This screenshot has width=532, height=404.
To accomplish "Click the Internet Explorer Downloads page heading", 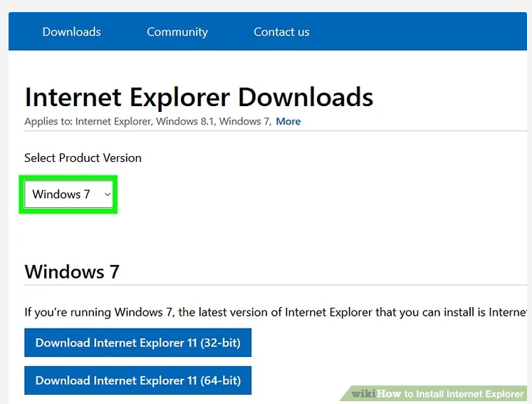I will pyautogui.click(x=199, y=97).
